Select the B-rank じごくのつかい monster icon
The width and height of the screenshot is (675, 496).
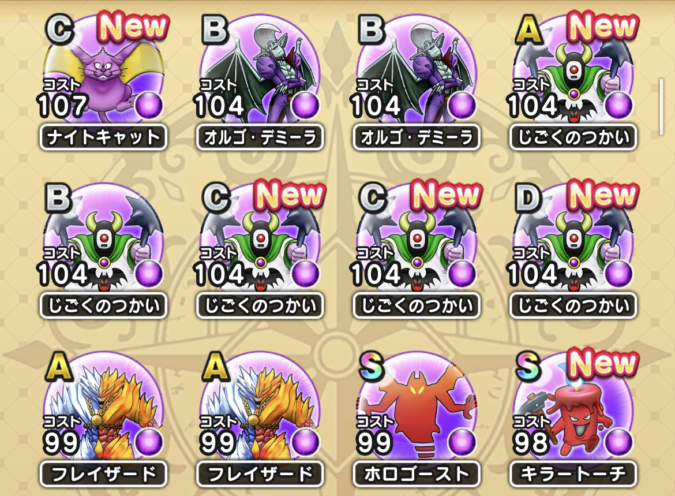click(103, 239)
